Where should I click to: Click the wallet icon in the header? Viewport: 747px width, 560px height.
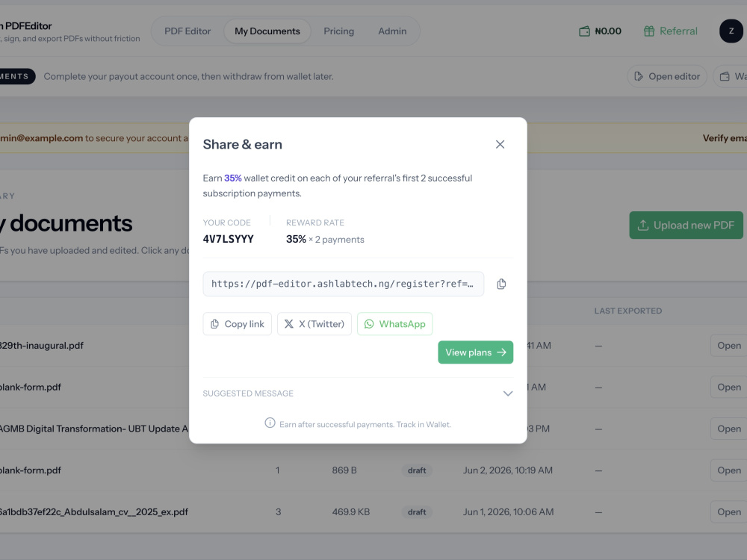tap(585, 31)
